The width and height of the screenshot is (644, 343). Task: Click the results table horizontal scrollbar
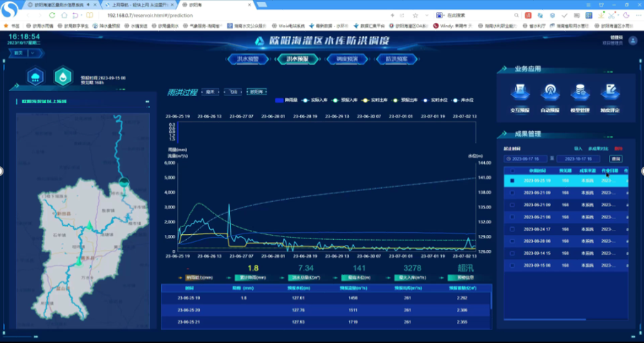pyautogui.click(x=545, y=319)
